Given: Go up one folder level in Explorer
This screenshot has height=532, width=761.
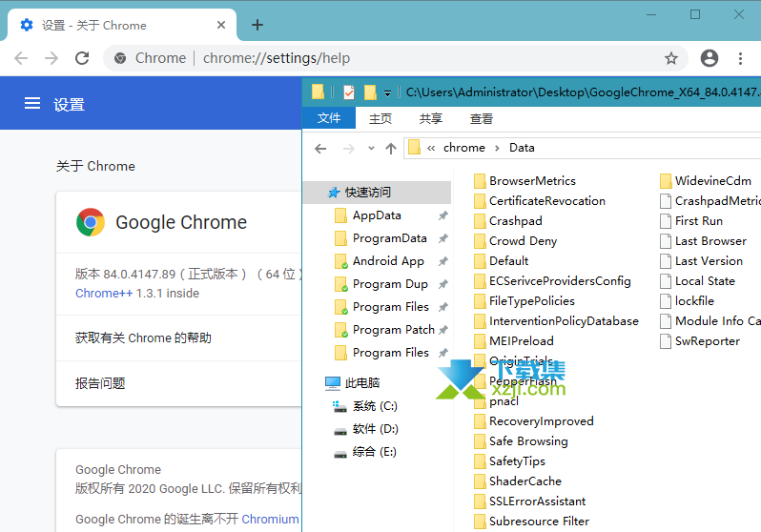Looking at the screenshot, I should (391, 148).
